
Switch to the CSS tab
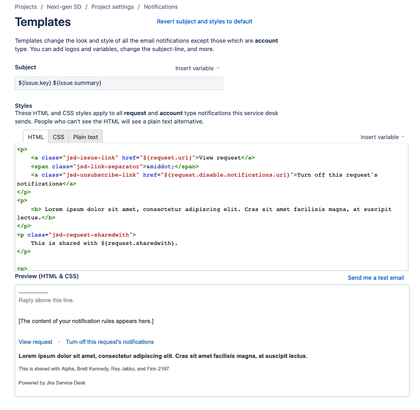click(58, 137)
